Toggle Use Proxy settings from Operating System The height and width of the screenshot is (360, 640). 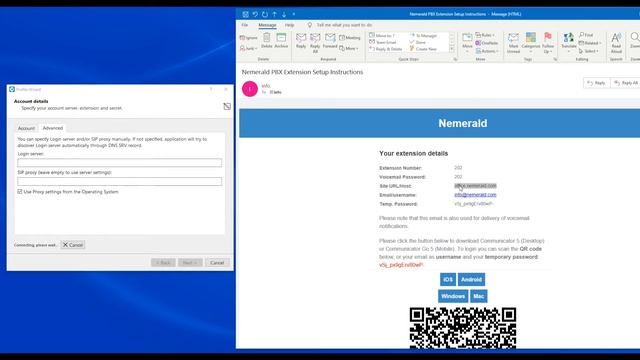20,191
